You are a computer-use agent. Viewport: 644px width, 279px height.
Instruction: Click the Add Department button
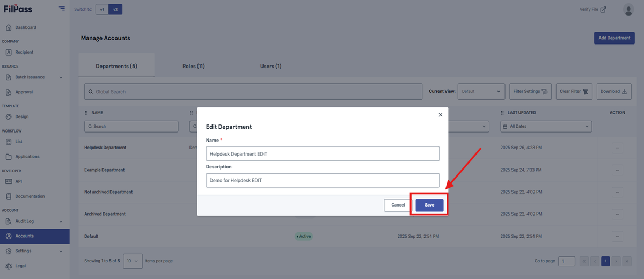[x=614, y=38]
